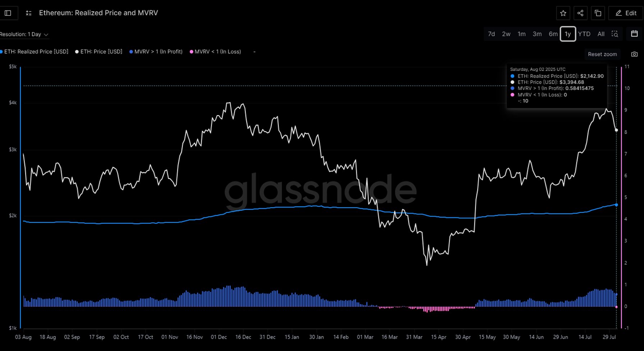644x351 pixels.
Task: Click the 15 May date label
Action: click(487, 337)
